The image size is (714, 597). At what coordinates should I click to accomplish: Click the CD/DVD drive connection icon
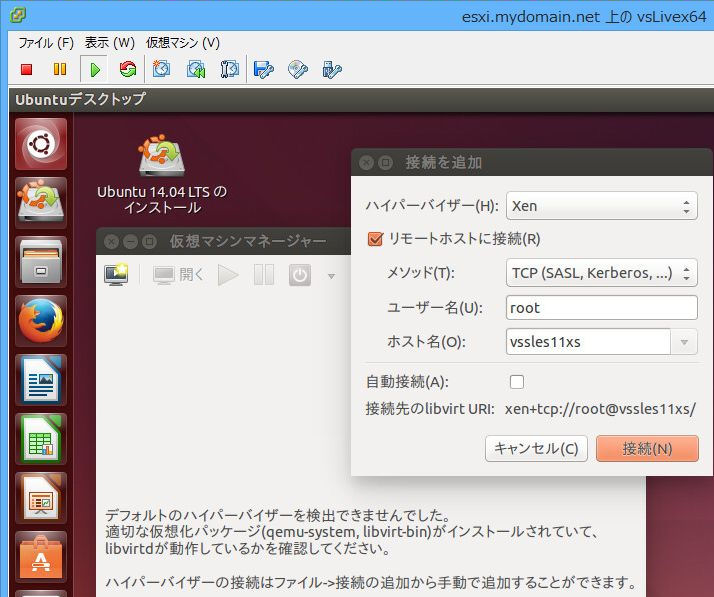click(298, 69)
